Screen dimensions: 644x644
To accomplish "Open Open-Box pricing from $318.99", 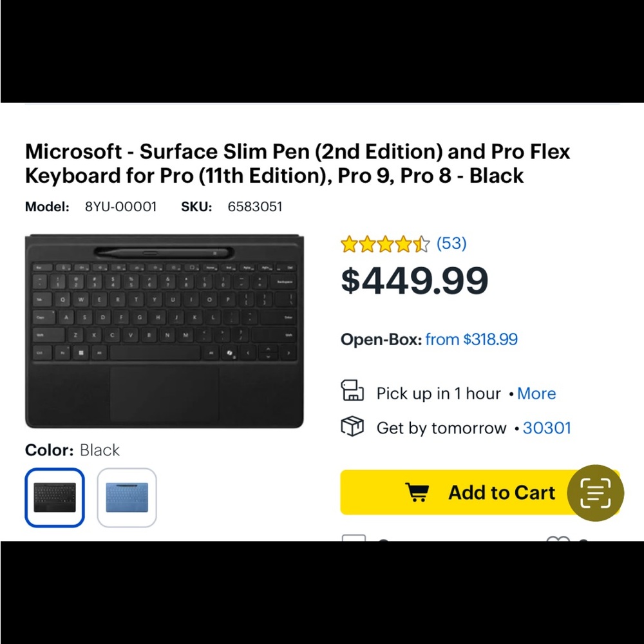I will (x=471, y=339).
